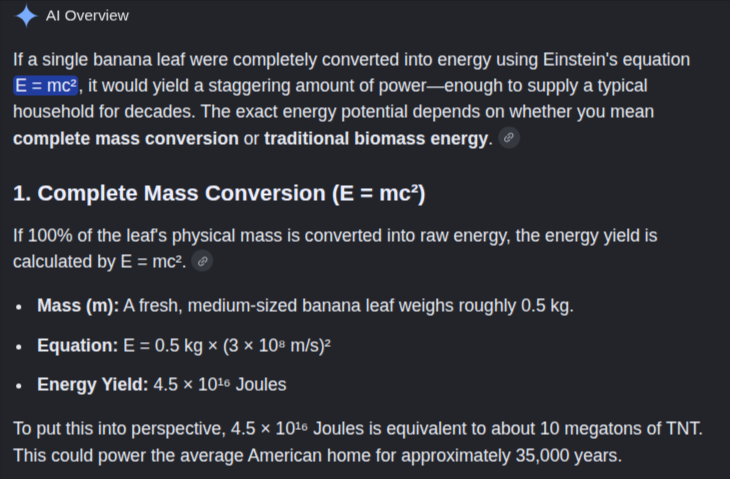Click the bold 'complete mass conversion' text
The height and width of the screenshot is (479, 730).
126,139
